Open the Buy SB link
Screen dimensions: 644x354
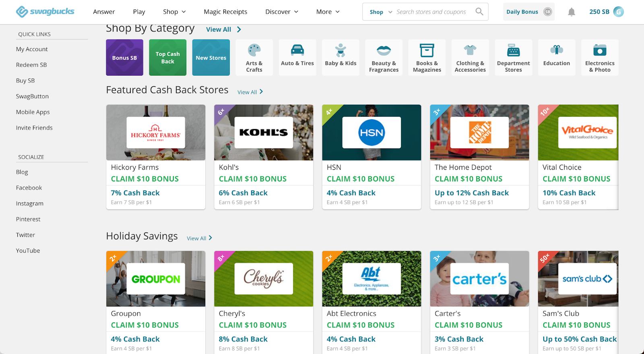[x=25, y=80]
